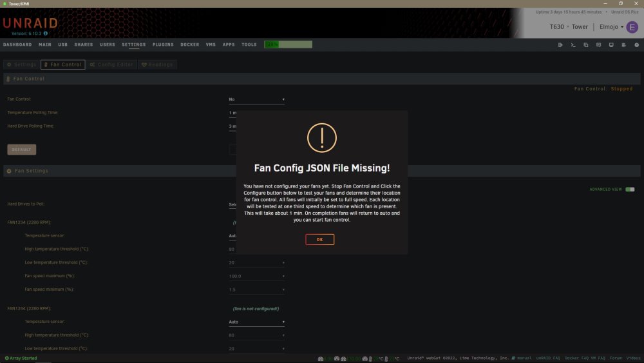Click the purple E user avatar
The width and height of the screenshot is (644, 363).
[632, 27]
